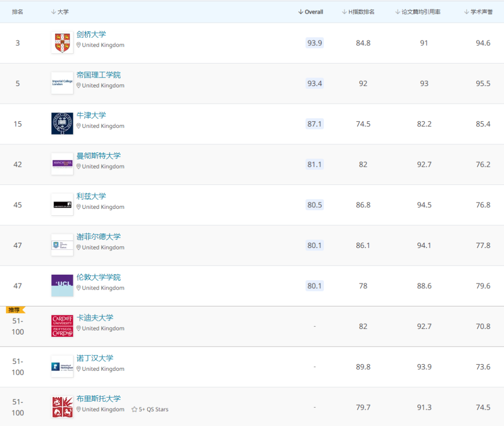Open the University of Leeds logo
Image resolution: width=504 pixels, height=426 pixels.
point(62,205)
